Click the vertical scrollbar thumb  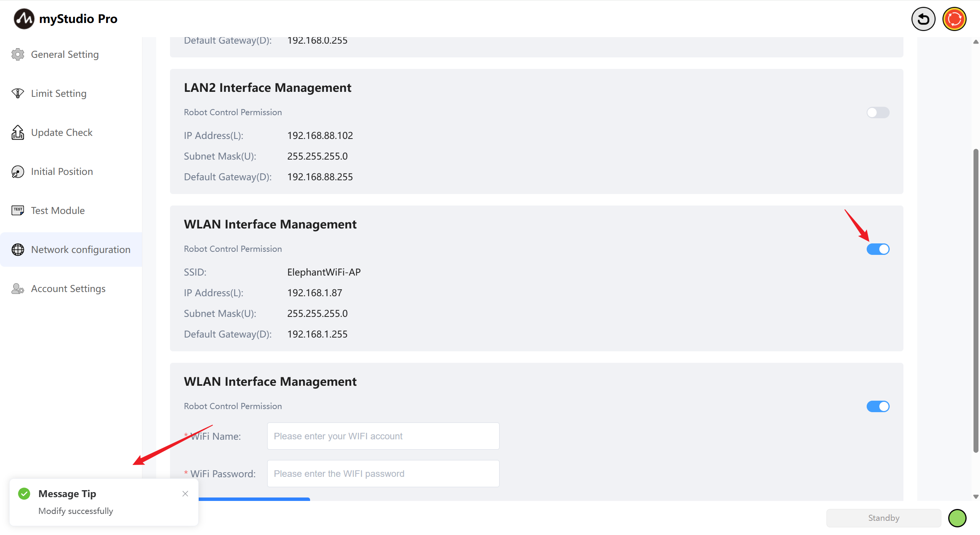click(x=976, y=300)
